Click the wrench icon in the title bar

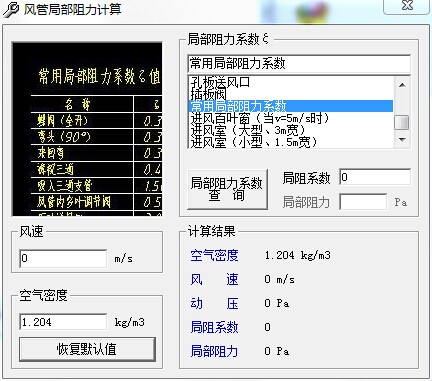pos(11,9)
